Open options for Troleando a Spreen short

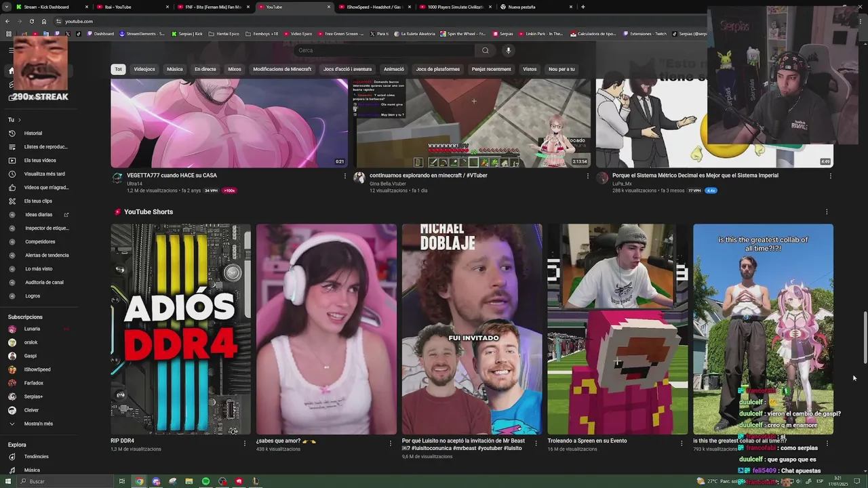pos(682,443)
